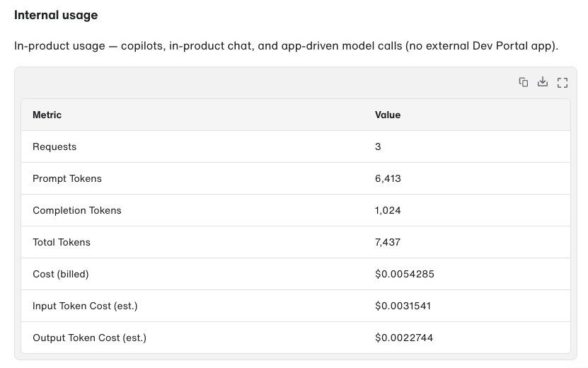The image size is (588, 368).
Task: Click the 1,024 completion tokens value
Action: 388,210
